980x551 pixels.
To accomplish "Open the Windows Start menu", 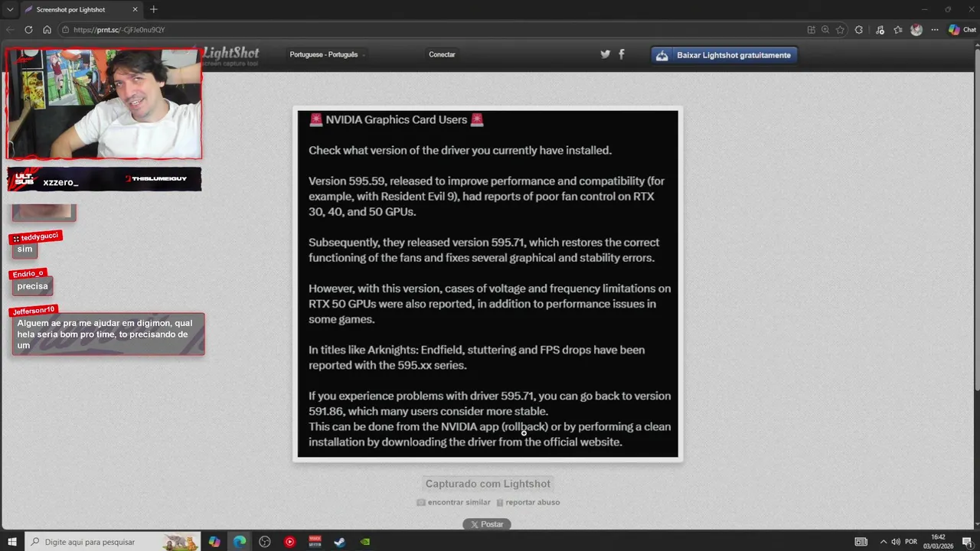I will 12,542.
